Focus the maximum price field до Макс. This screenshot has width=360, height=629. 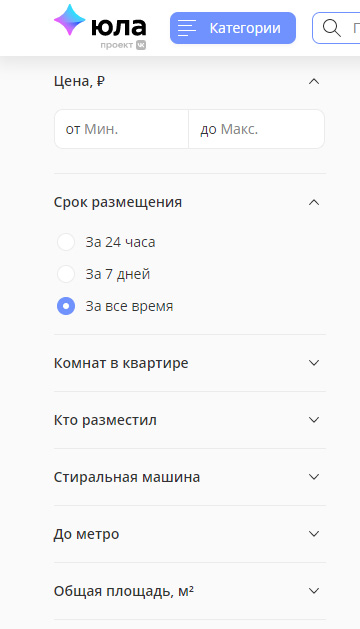[256, 129]
